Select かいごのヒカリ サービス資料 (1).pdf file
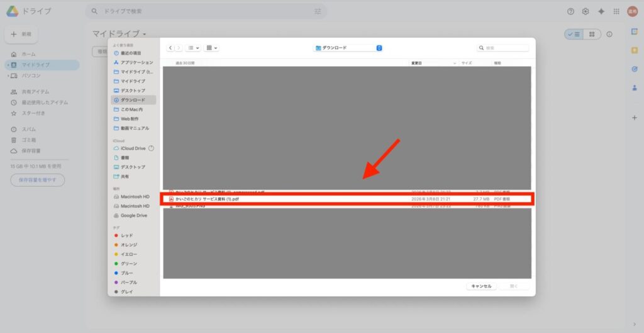The image size is (644, 333). (x=208, y=199)
